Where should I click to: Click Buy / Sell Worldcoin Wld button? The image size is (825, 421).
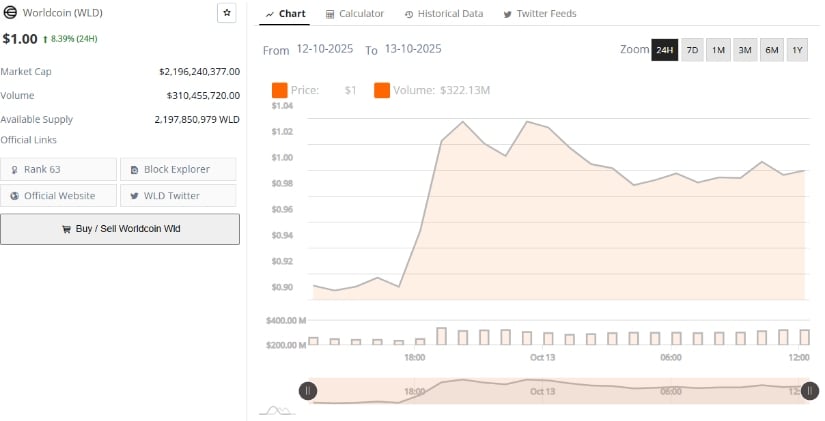(120, 229)
